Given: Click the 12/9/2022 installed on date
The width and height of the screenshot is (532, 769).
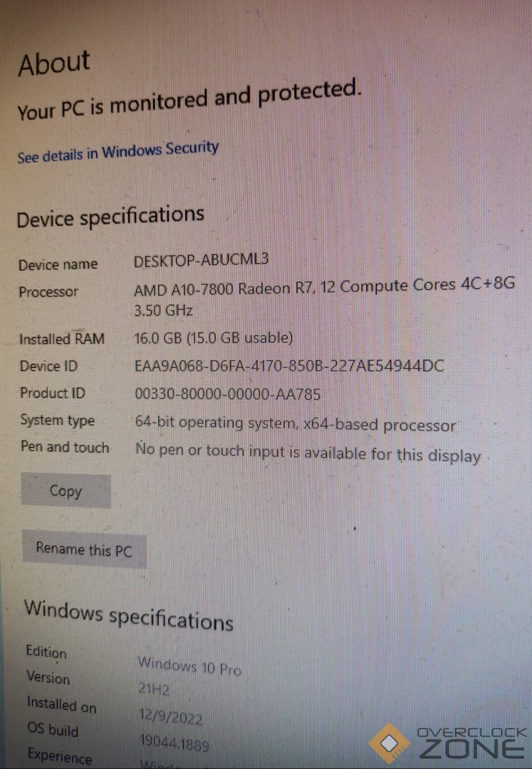Looking at the screenshot, I should coord(170,716).
